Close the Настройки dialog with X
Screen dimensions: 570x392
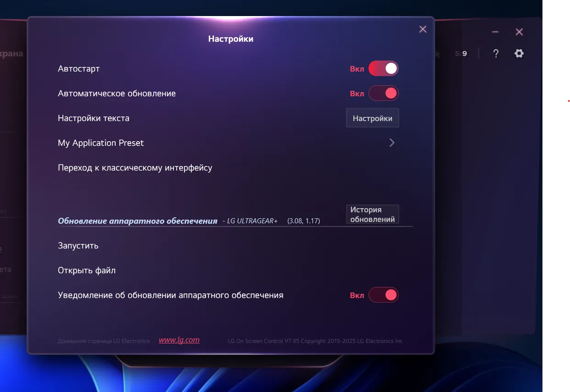coord(423,29)
